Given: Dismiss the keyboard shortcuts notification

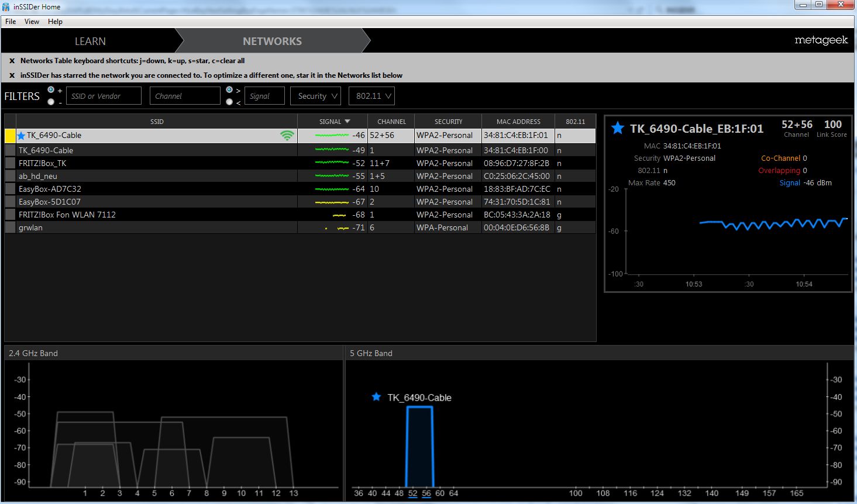Looking at the screenshot, I should (x=12, y=61).
